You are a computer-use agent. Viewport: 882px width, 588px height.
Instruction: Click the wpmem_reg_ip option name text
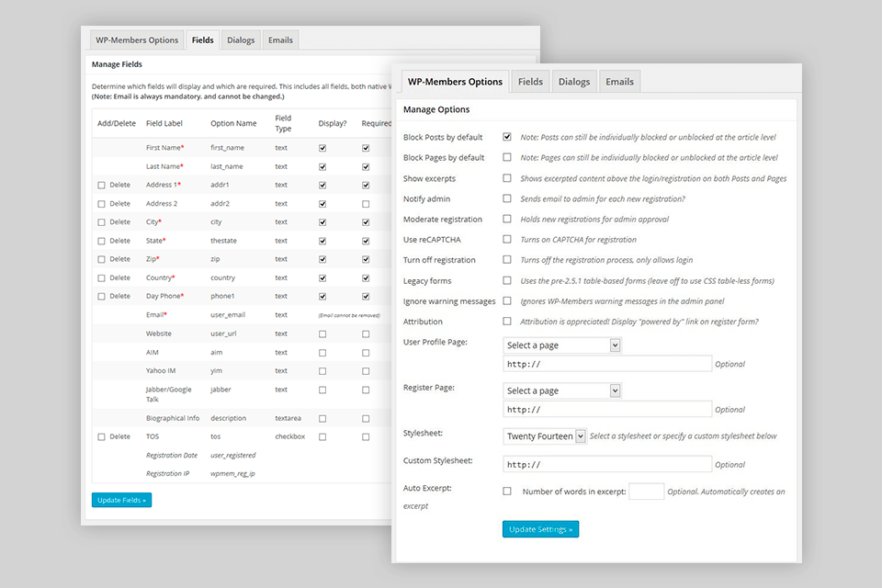tap(232, 474)
